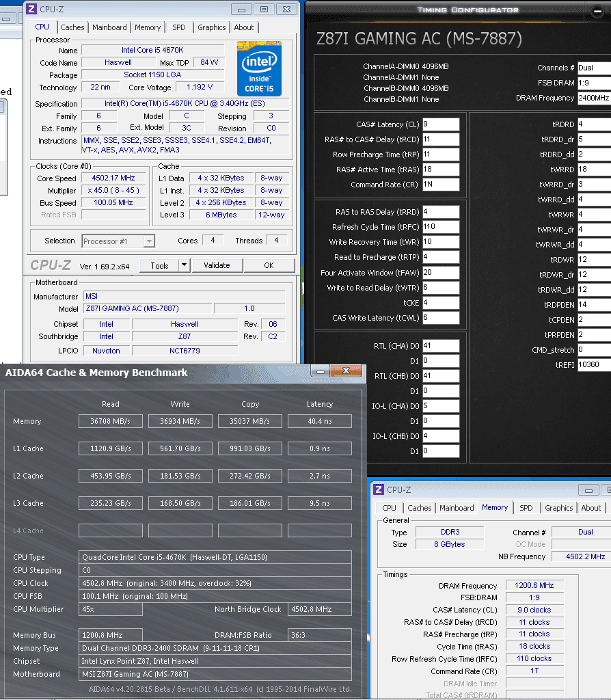Open the Memory tab in the top CPU-Z window

pyautogui.click(x=148, y=27)
